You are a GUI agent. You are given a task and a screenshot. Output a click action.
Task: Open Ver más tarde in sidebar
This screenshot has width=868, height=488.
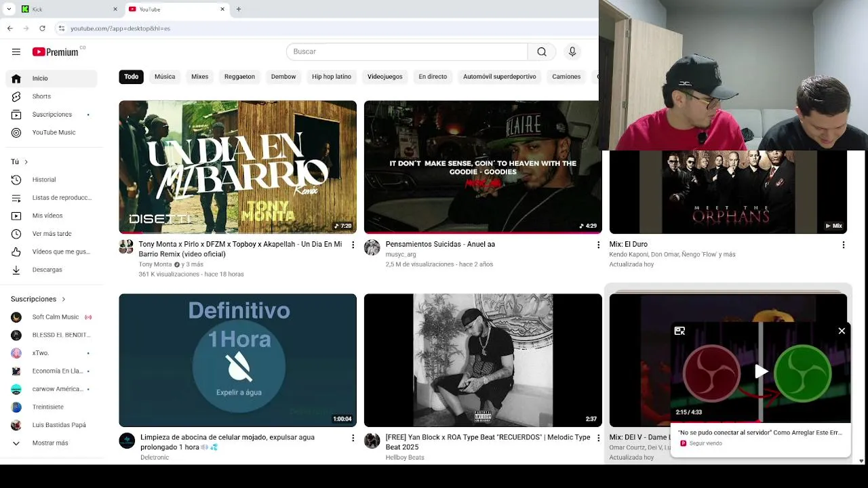pos(52,234)
